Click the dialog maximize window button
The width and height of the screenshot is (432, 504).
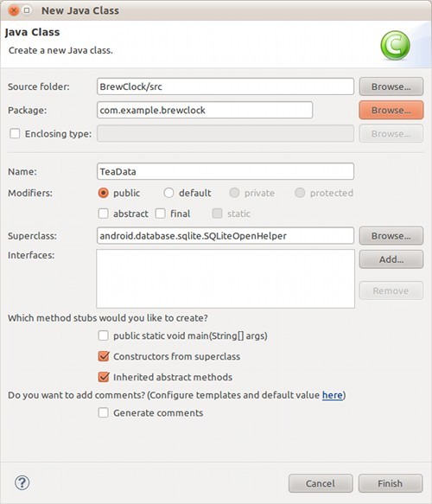(27, 10)
